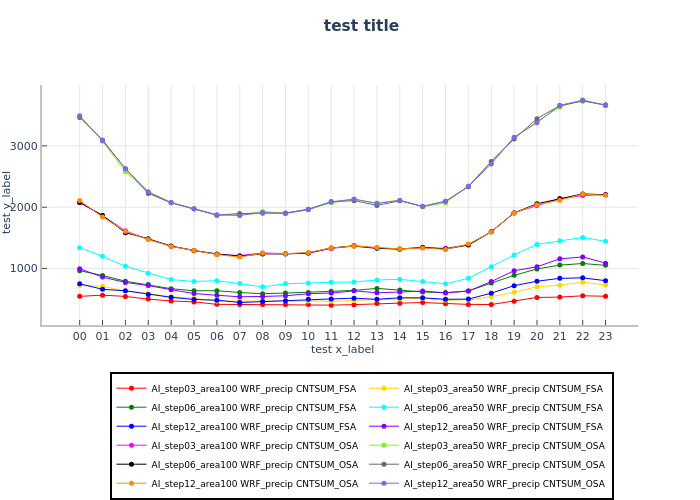
Task: Click the topmost data point at hour 22
Action: (582, 100)
